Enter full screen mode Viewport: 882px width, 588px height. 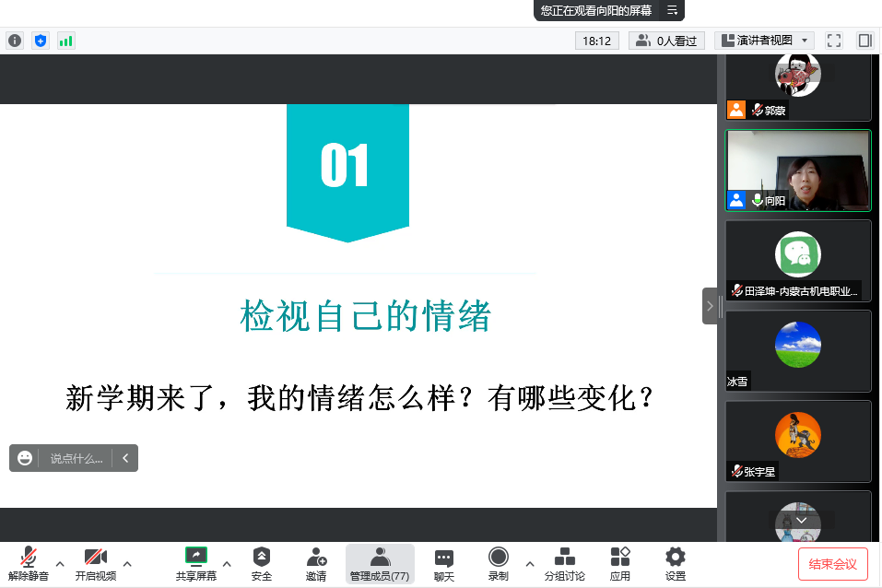pyautogui.click(x=834, y=41)
